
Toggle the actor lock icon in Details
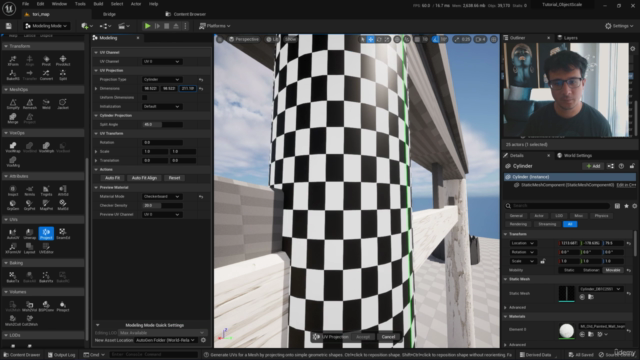[x=632, y=166]
